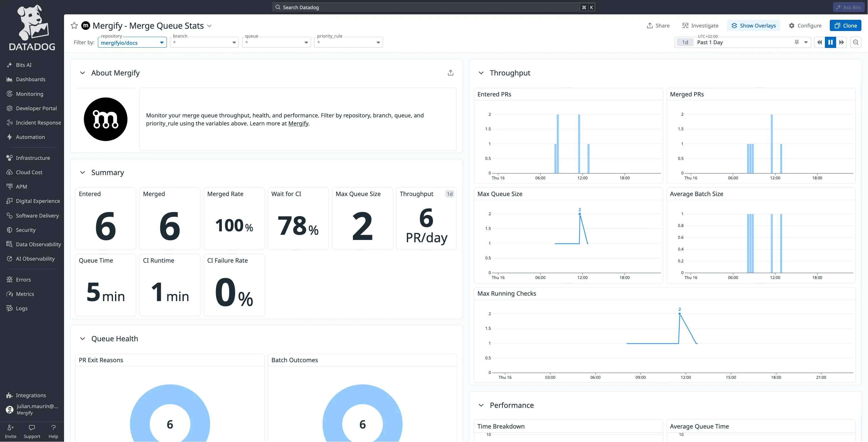This screenshot has height=442, width=868.
Task: Click the CI Failure Rate 0% value
Action: pos(234,292)
